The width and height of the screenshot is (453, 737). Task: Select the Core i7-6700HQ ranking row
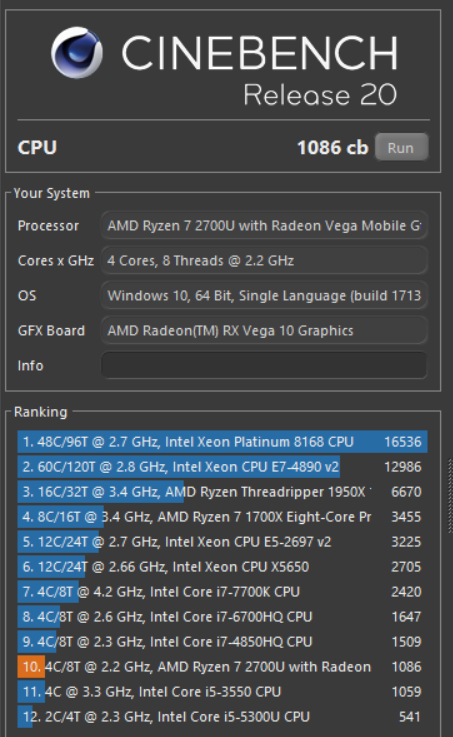pyautogui.click(x=222, y=616)
